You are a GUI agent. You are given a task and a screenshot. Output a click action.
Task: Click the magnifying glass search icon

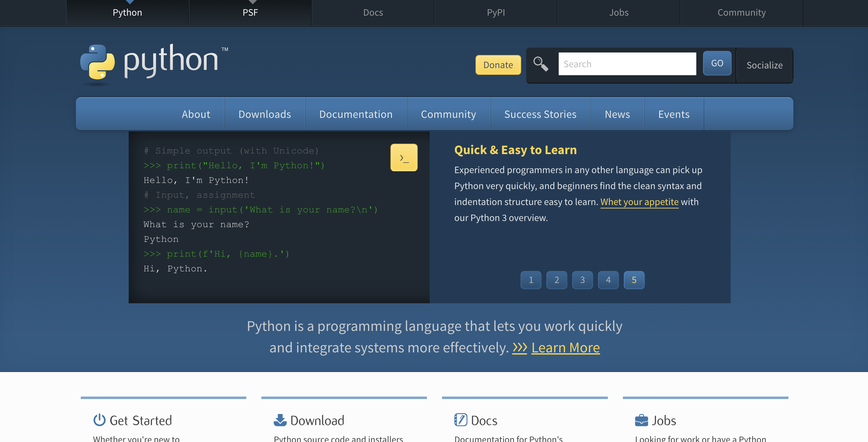point(541,64)
